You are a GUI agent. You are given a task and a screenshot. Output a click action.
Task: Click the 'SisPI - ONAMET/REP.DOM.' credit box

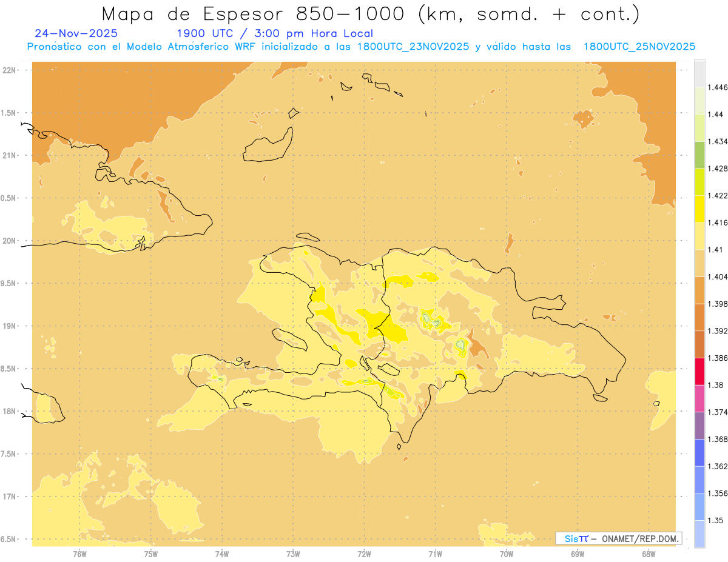tap(619, 538)
